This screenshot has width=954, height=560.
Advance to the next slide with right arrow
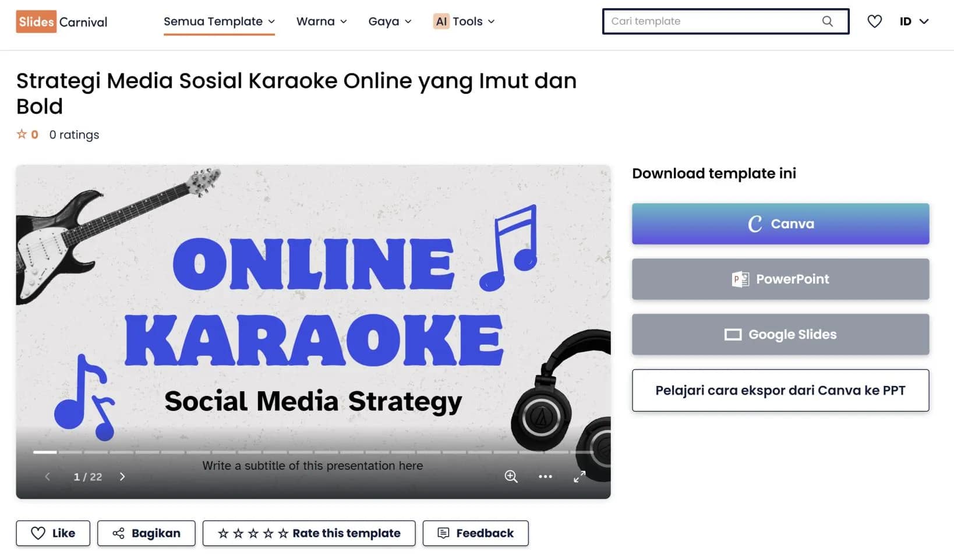point(122,476)
